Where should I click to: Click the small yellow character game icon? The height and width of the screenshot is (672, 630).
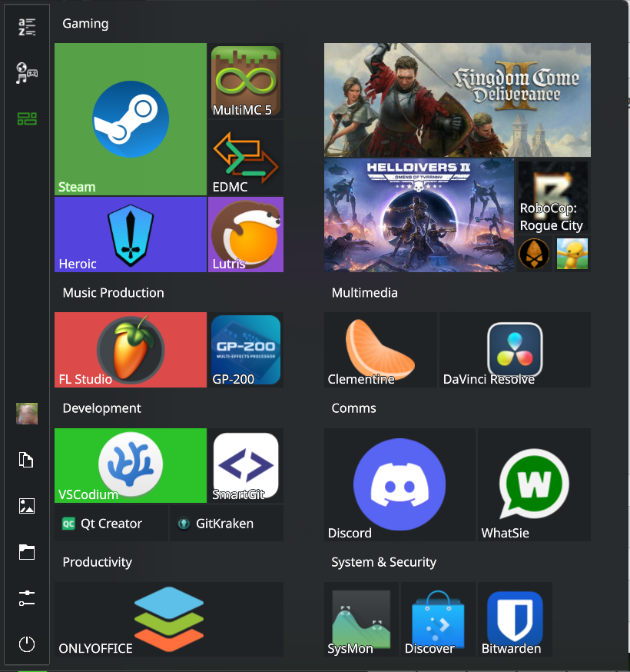(x=572, y=254)
